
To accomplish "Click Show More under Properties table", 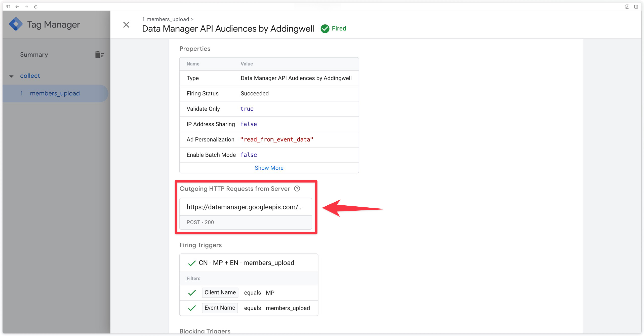I will point(269,168).
